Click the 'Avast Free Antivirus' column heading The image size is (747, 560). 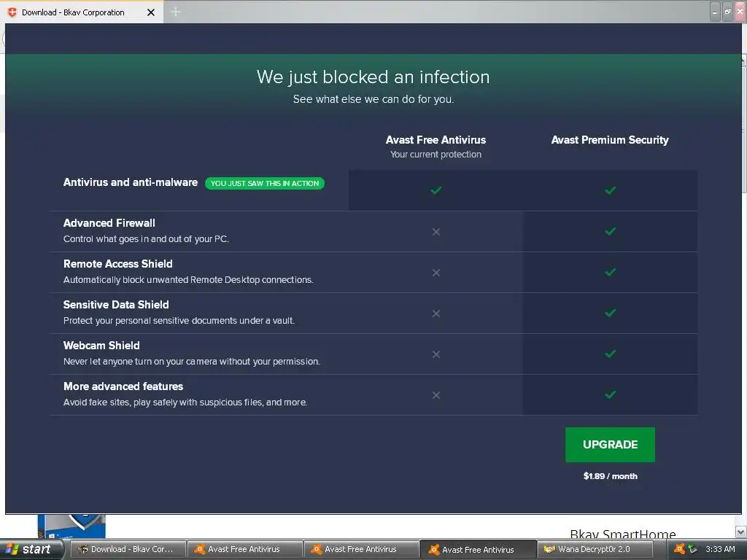click(436, 140)
